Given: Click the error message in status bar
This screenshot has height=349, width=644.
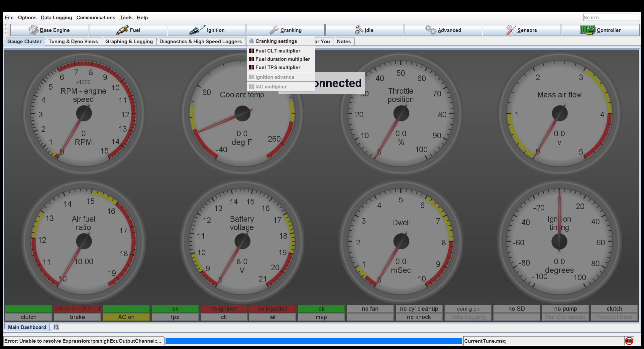Looking at the screenshot, I should coord(83,341).
